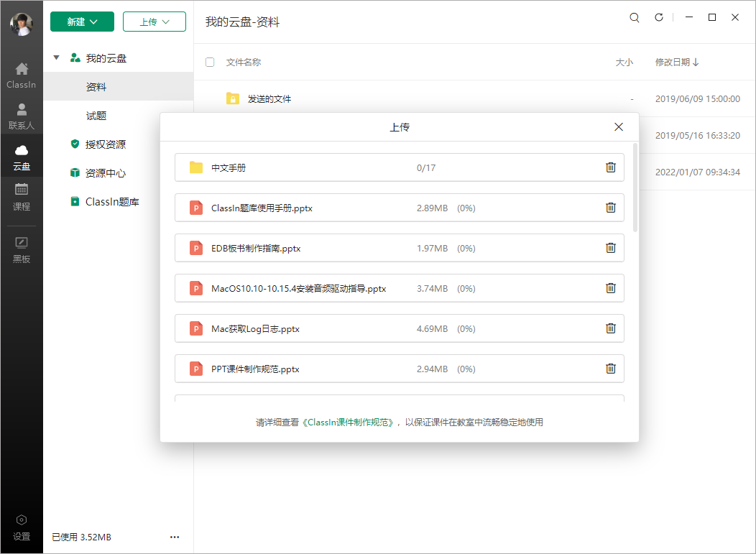756x554 pixels.
Task: Delete Mac获取Log日志.pptx from upload list
Action: [610, 328]
